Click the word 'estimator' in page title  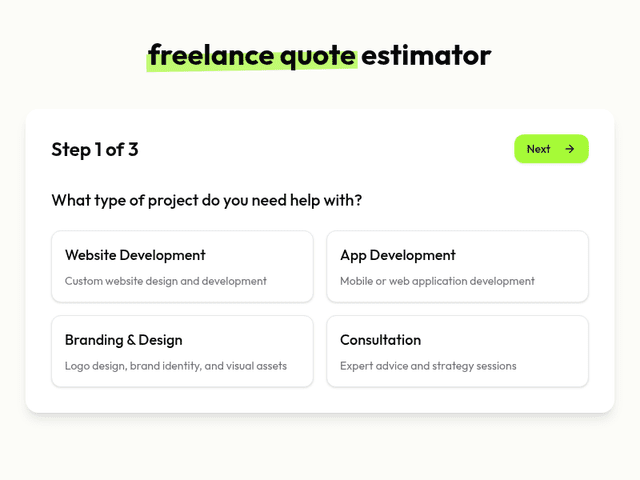(x=427, y=55)
